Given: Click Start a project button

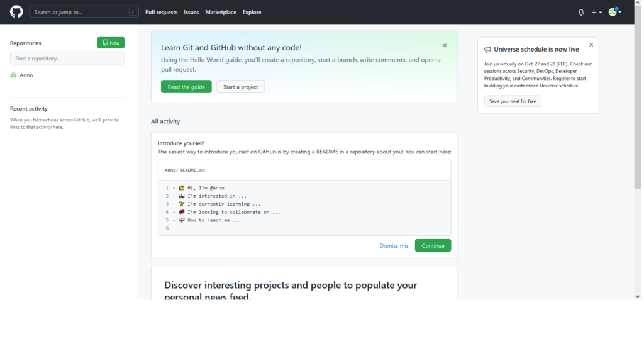Looking at the screenshot, I should (x=240, y=87).
